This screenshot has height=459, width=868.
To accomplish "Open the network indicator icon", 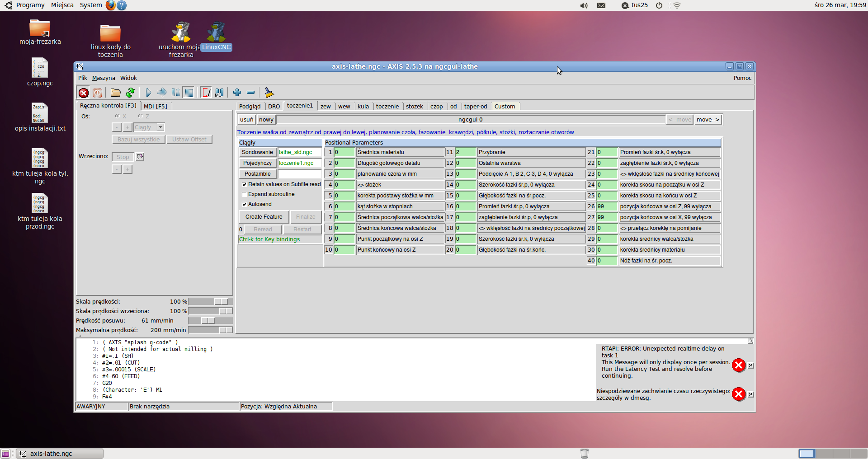I will click(677, 5).
